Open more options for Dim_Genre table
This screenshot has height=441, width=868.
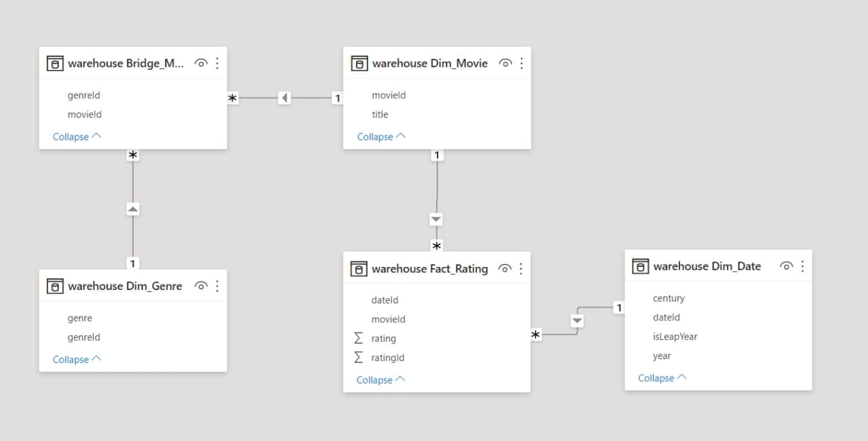217,286
